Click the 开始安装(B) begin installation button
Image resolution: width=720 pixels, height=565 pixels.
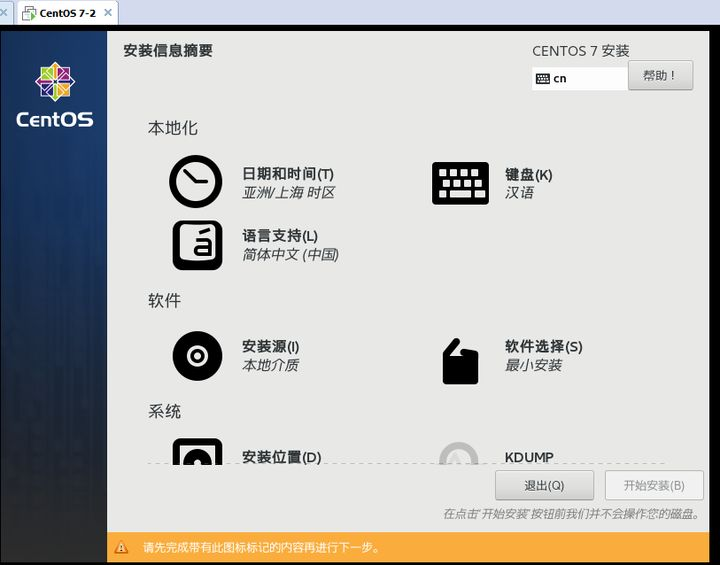pos(654,485)
